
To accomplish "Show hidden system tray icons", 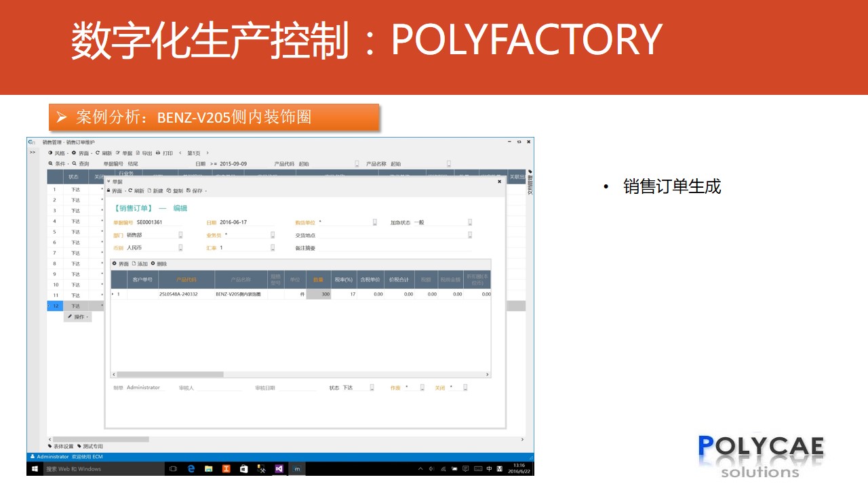I will [x=420, y=468].
